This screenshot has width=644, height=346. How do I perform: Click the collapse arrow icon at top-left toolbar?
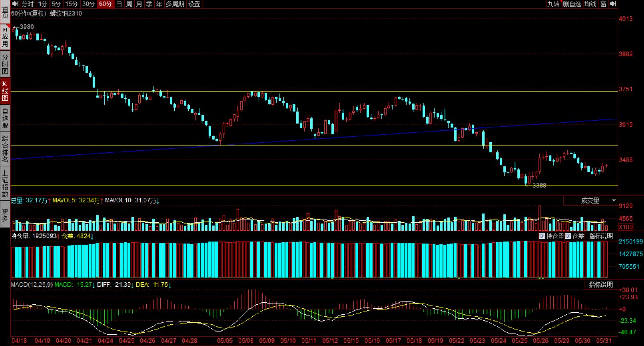point(15,4)
